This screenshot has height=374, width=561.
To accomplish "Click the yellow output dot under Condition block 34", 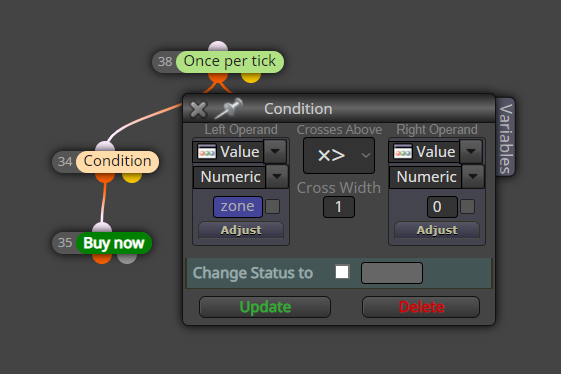I will pyautogui.click(x=132, y=177).
